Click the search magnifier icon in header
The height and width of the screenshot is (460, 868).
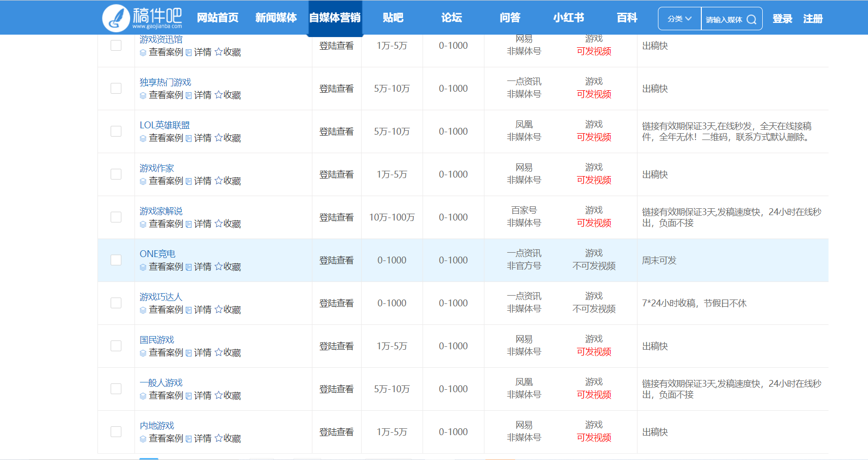(x=752, y=20)
